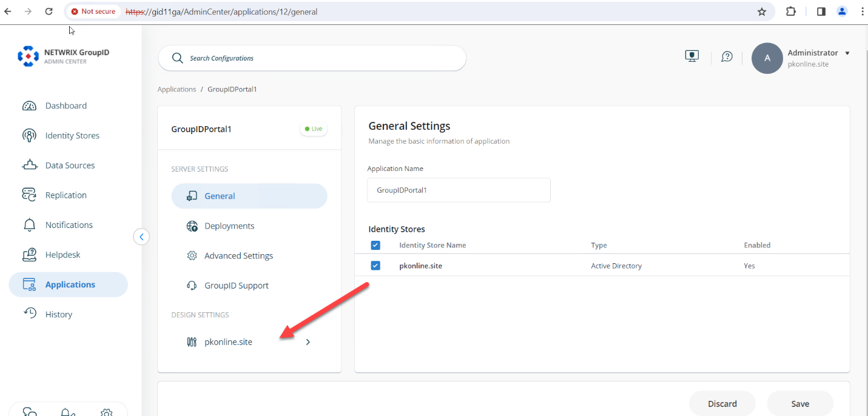Discard the pending changes
Image resolution: width=868 pixels, height=416 pixels.
pyautogui.click(x=722, y=403)
